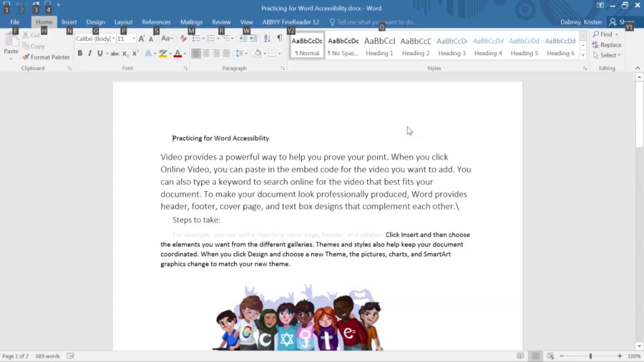Click the Line and Paragraph Spacing icon
Image resolution: width=644 pixels, height=362 pixels.
(x=239, y=53)
